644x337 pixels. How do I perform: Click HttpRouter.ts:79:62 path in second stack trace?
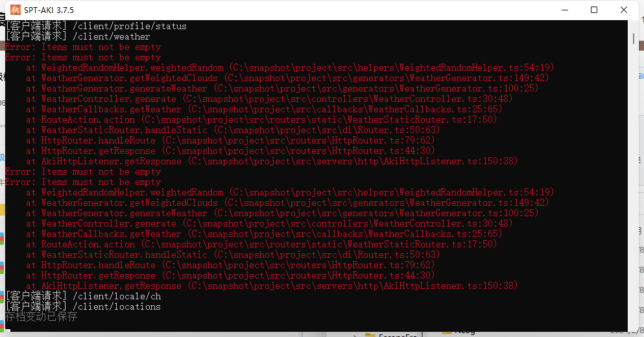coord(383,266)
